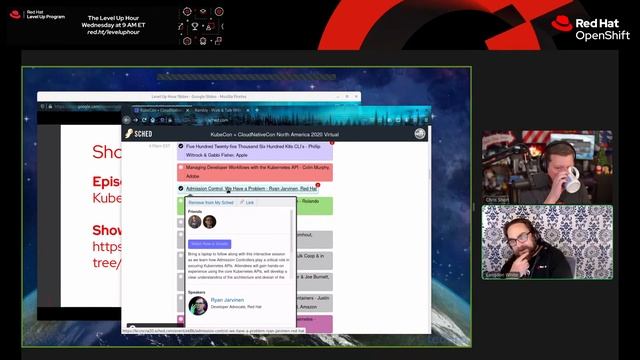Click the Red Hat Level Up Program logo

click(37, 15)
